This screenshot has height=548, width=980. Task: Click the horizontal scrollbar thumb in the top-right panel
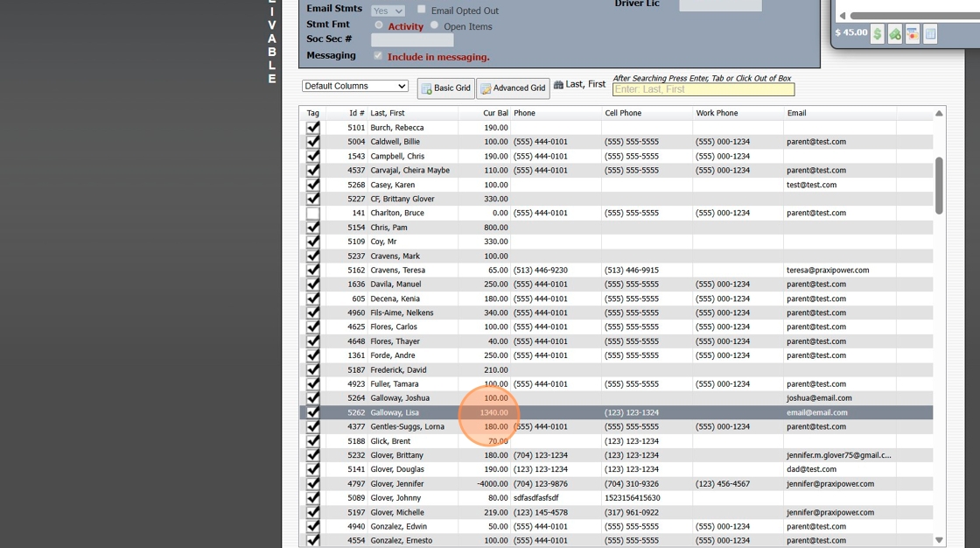tap(915, 16)
